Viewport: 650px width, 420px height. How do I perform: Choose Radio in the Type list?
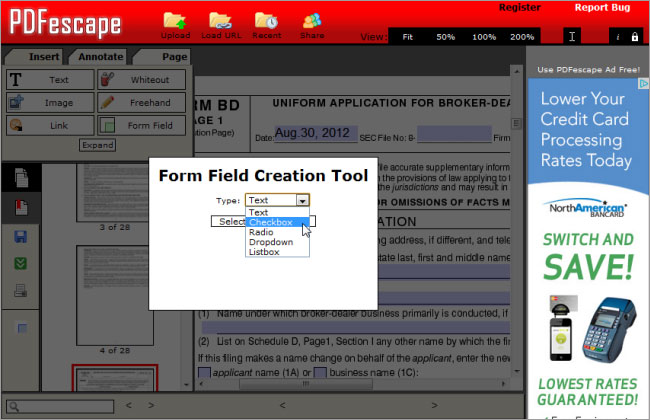coord(277,232)
